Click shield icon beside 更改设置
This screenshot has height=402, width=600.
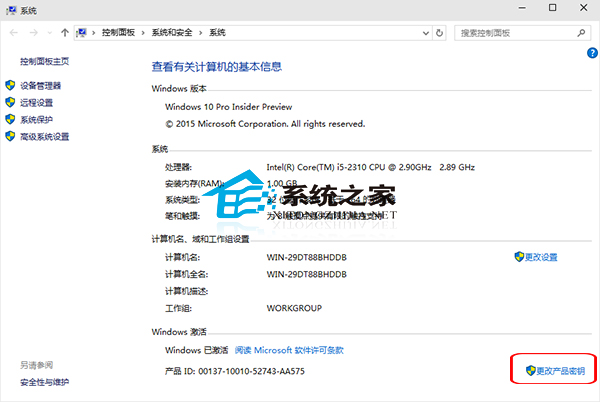pyautogui.click(x=519, y=257)
